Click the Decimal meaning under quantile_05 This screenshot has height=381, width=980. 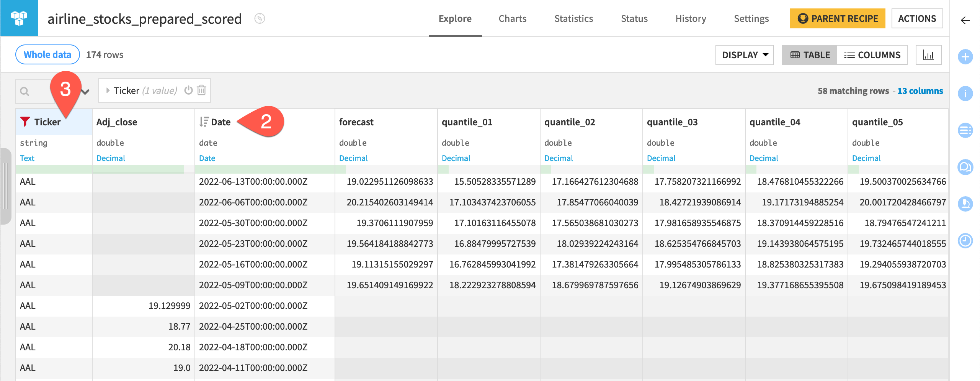point(866,158)
